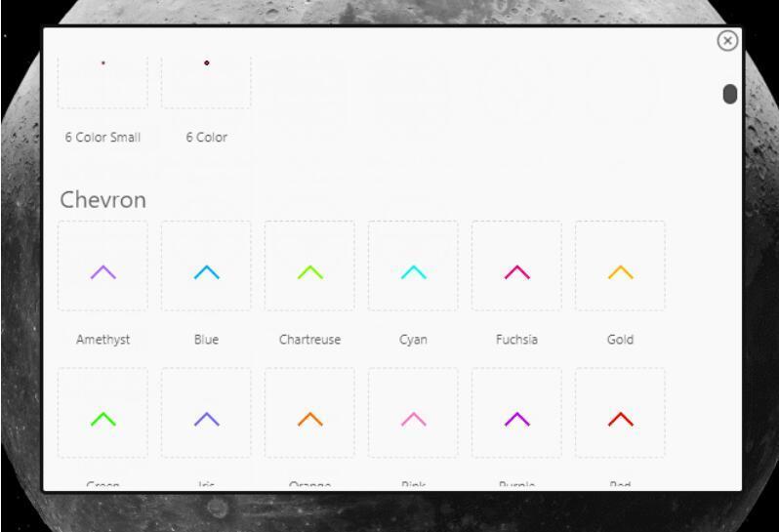
Task: Click the Chartreuse label
Action: pyautogui.click(x=309, y=340)
